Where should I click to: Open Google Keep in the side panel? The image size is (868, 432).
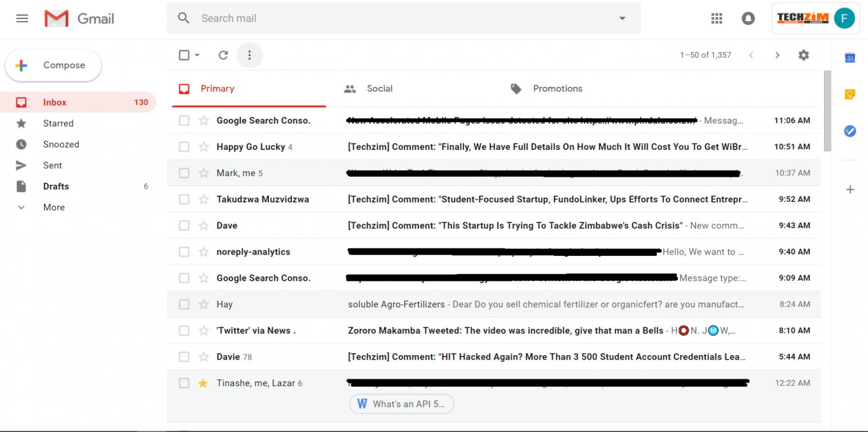850,95
